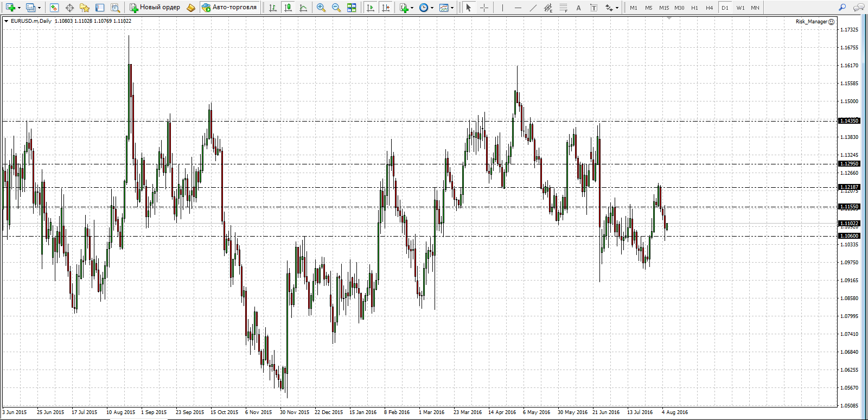Switch chart to bar chart type
The width and height of the screenshot is (868, 420).
click(273, 8)
